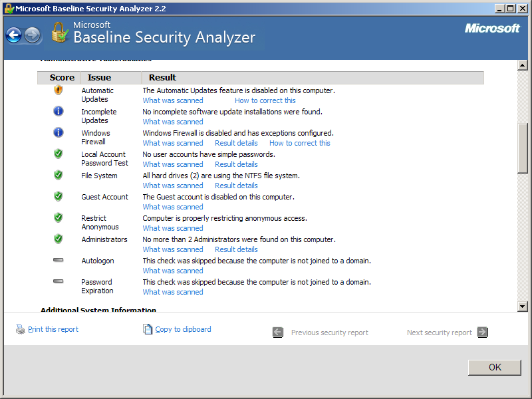Click the printer icon beside Print this report
Viewport: 532px width, 399px height.
[x=21, y=329]
